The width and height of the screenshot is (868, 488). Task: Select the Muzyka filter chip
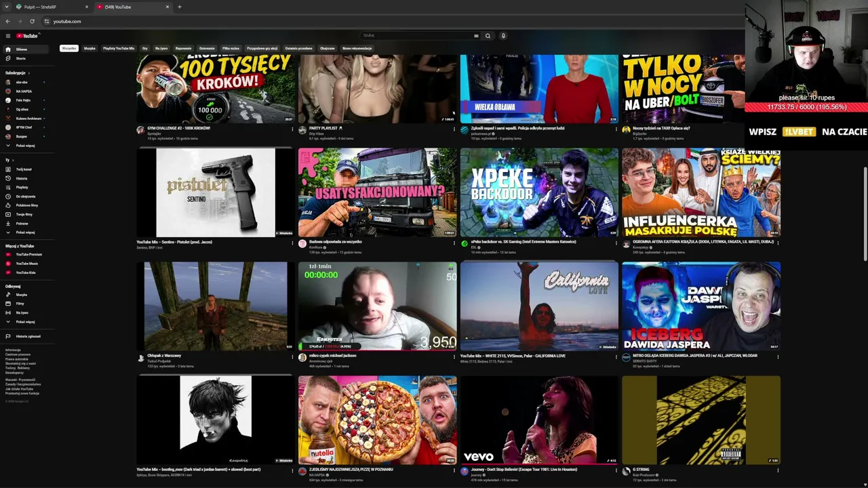tap(90, 49)
